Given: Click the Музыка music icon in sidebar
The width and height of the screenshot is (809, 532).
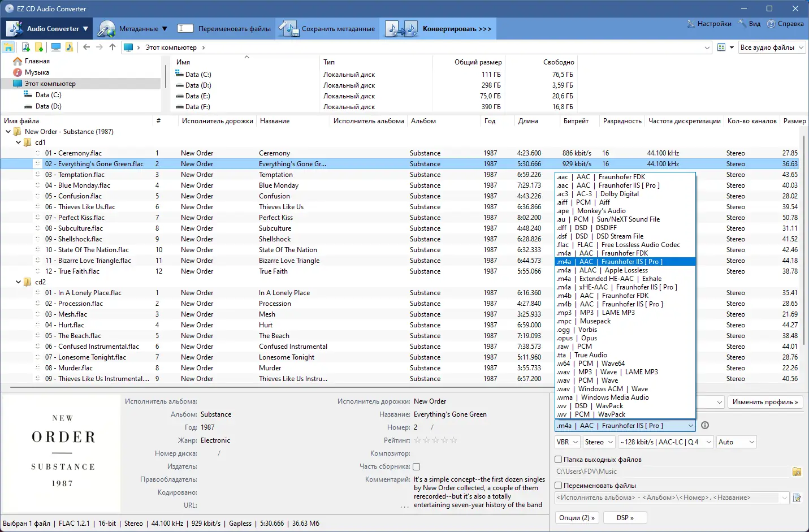Looking at the screenshot, I should click(18, 72).
